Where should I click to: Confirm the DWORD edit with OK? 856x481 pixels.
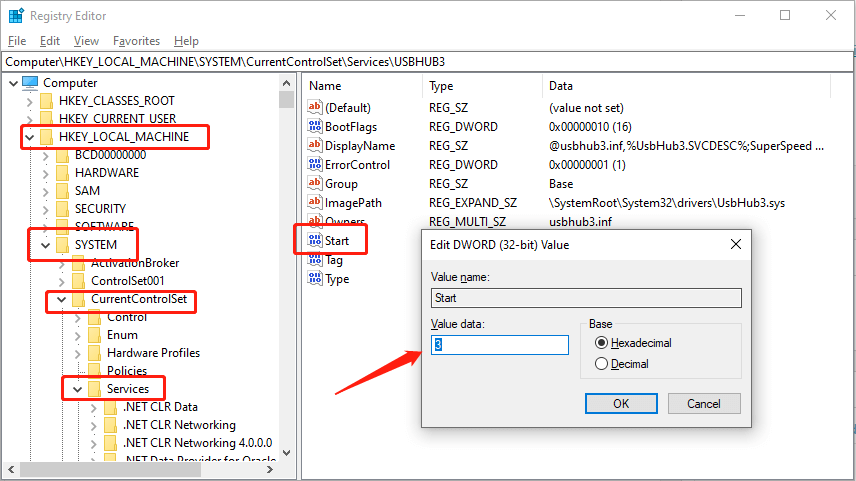point(621,403)
